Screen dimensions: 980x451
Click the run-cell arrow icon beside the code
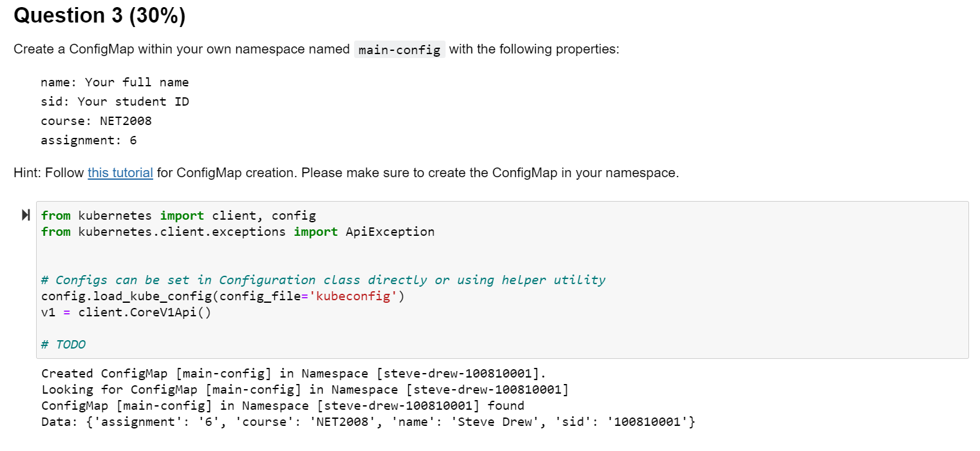tap(25, 215)
